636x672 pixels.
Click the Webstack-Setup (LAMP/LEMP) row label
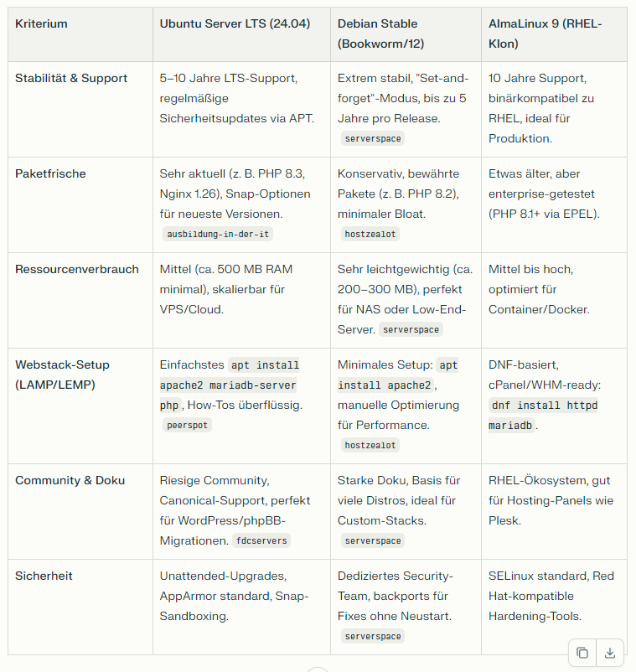pyautogui.click(x=62, y=375)
